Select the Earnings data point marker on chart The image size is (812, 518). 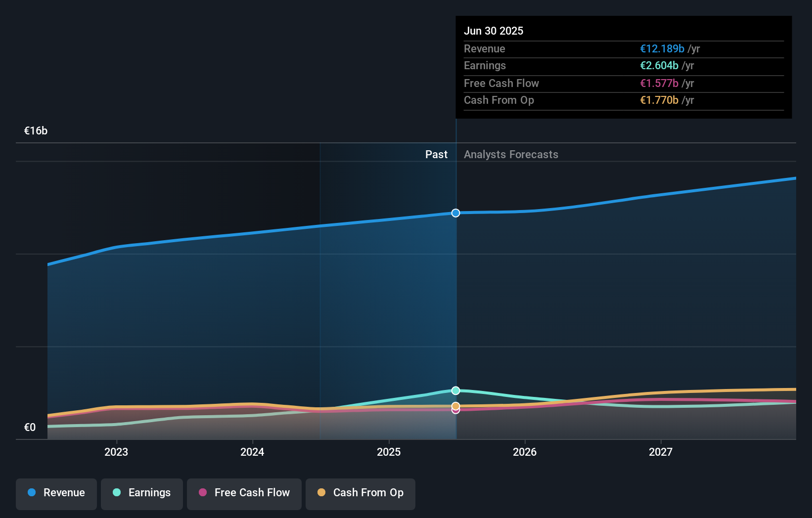455,390
